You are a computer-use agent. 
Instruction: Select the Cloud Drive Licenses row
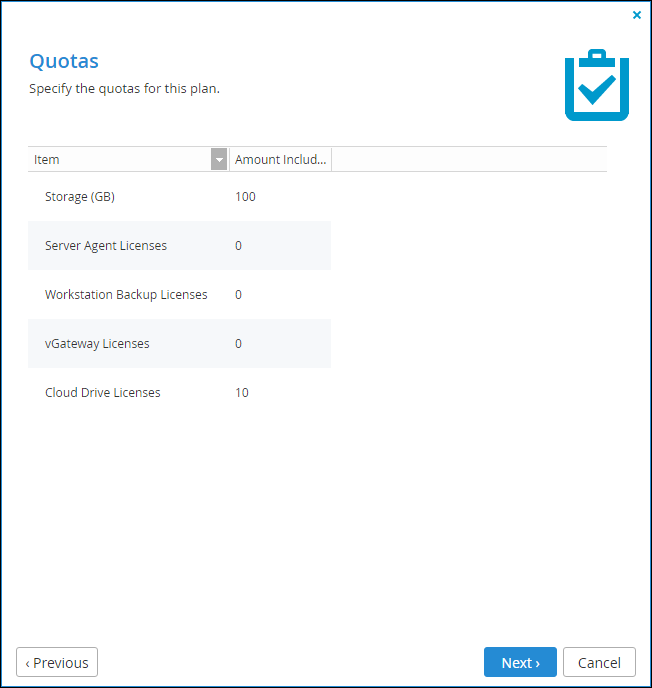[179, 392]
